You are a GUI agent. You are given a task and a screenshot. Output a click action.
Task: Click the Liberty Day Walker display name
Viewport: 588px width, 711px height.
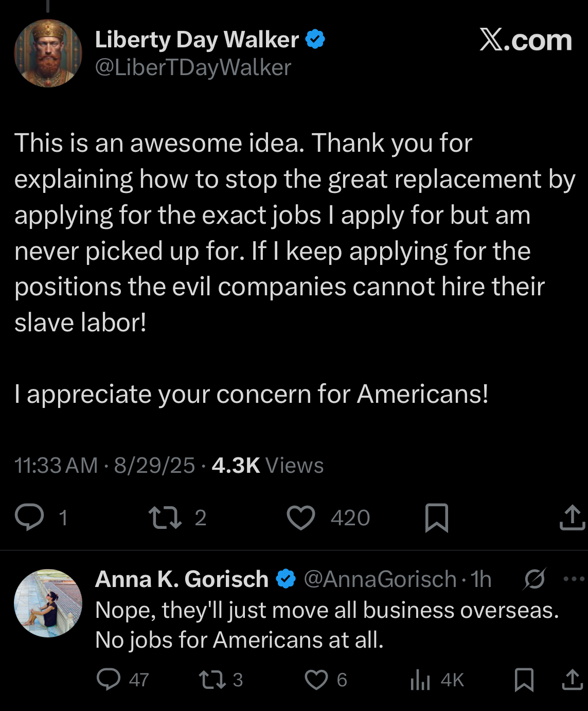197,40
